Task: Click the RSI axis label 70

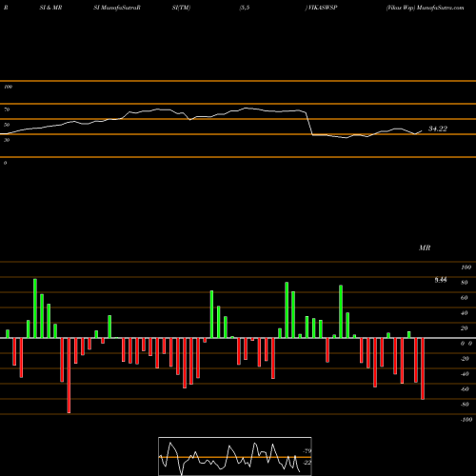Action: click(7, 109)
